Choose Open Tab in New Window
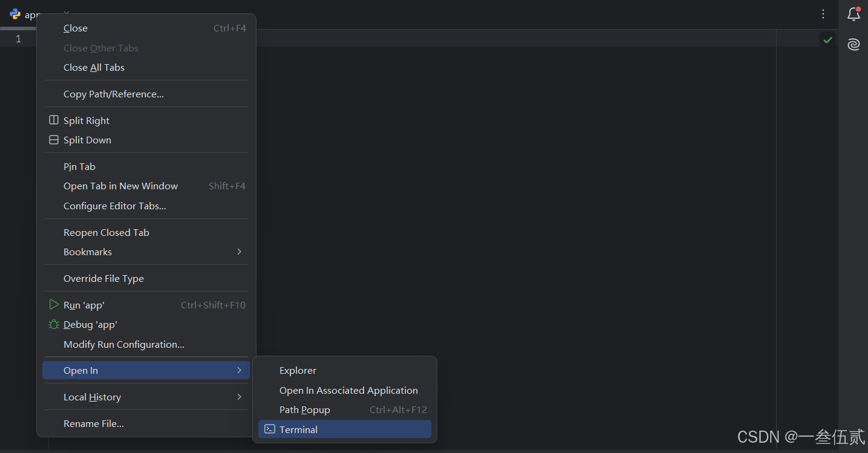The image size is (868, 453). tap(146, 186)
